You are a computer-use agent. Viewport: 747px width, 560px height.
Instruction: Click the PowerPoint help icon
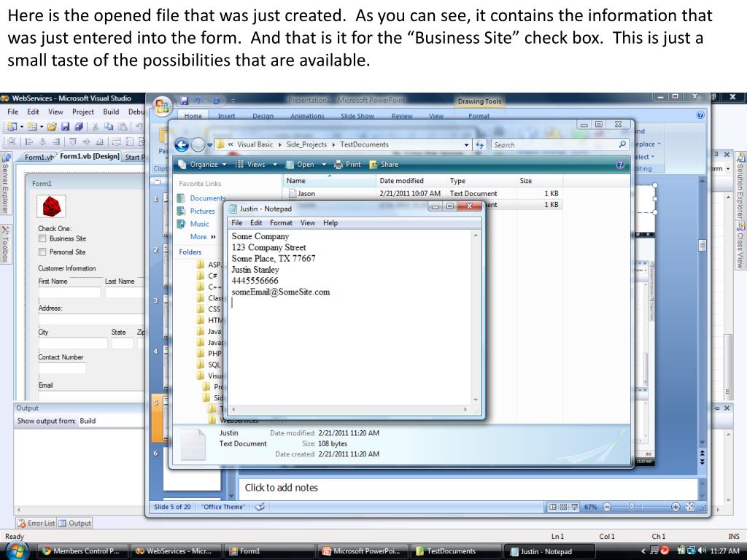(x=700, y=114)
